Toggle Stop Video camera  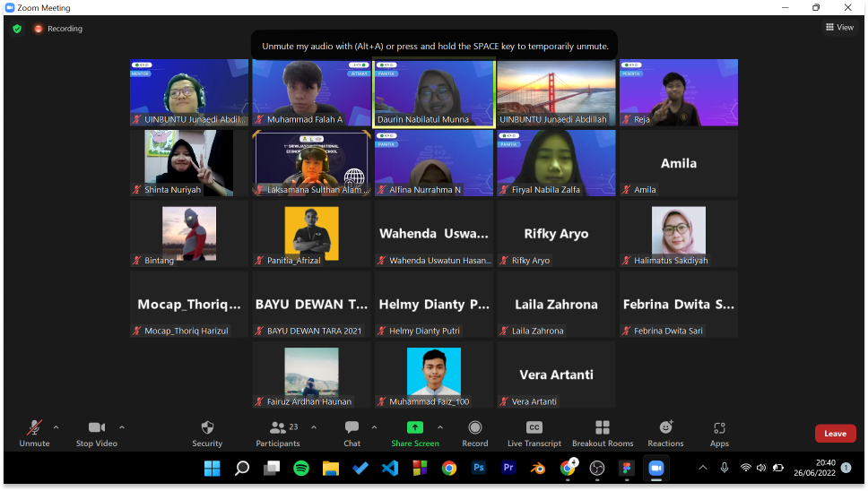click(97, 428)
